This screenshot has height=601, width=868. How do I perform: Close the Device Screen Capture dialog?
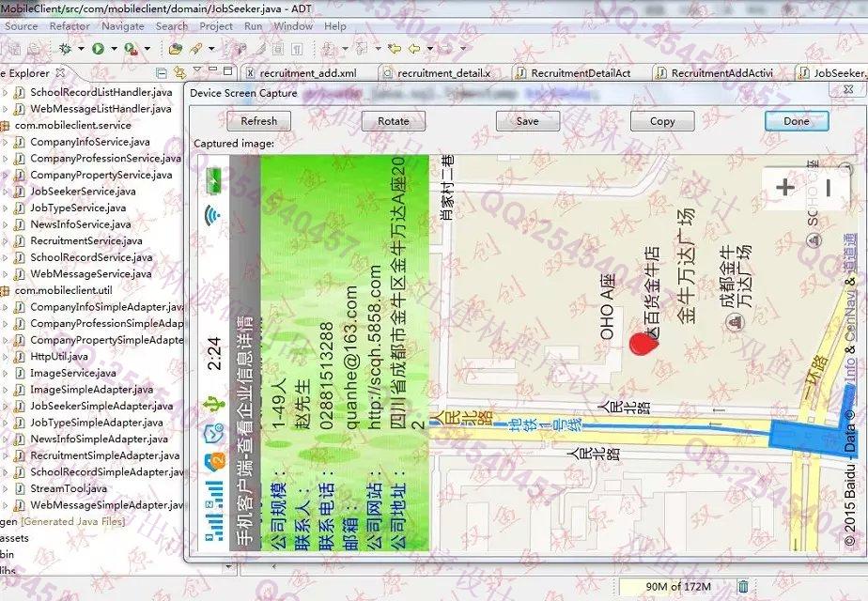point(847,89)
